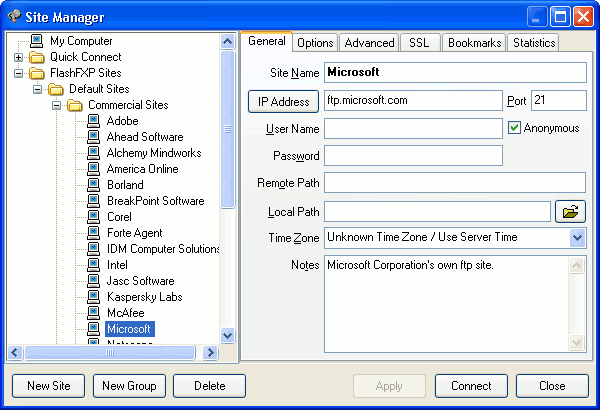Image resolution: width=600 pixels, height=410 pixels.
Task: Click the tree's vertical scrollbar thumb
Action: tap(228, 129)
